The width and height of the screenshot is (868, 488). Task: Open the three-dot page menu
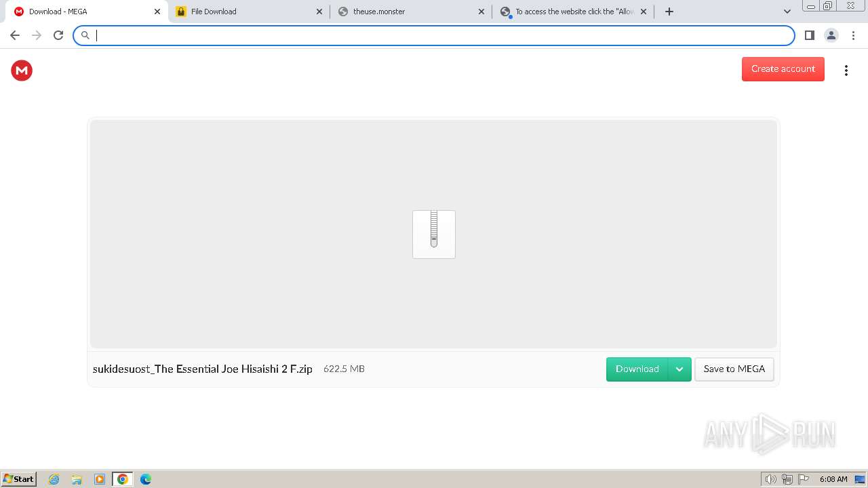coord(846,70)
